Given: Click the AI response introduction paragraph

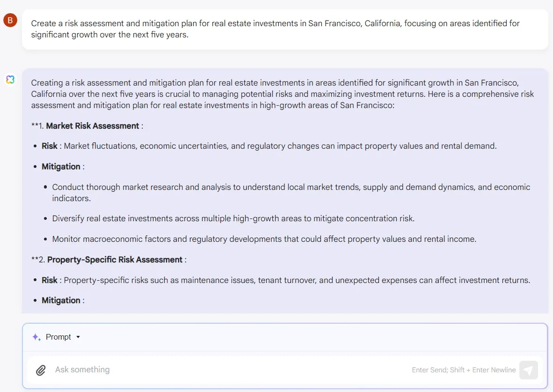Looking at the screenshot, I should click(x=282, y=94).
